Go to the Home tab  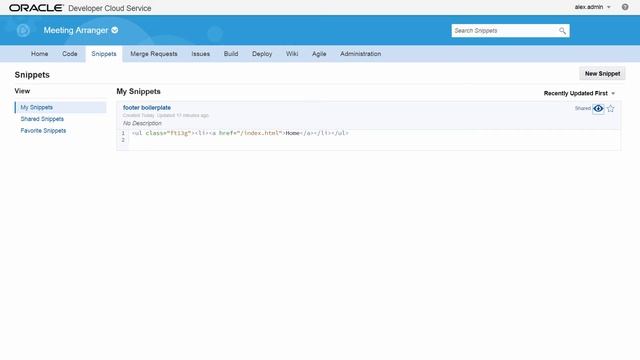click(40, 53)
